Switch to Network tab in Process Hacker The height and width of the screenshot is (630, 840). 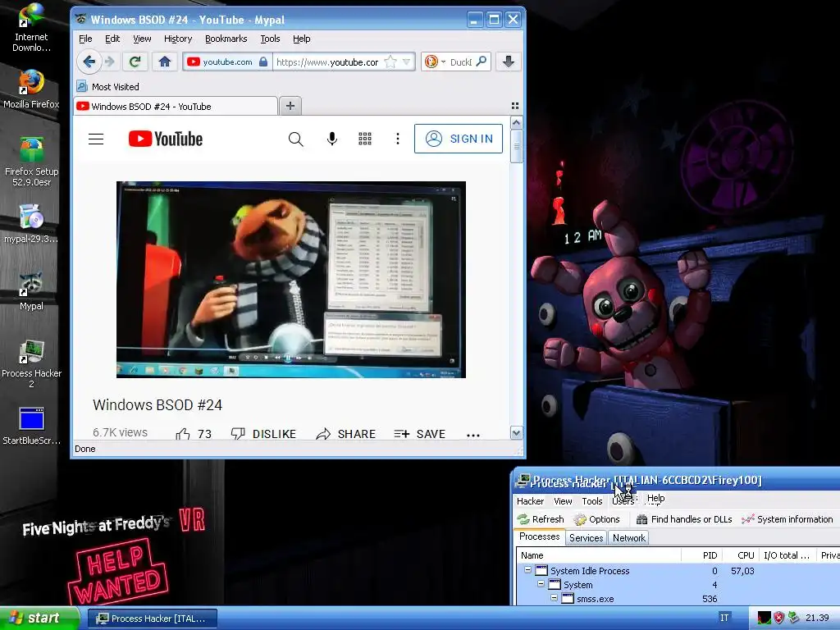(x=629, y=538)
